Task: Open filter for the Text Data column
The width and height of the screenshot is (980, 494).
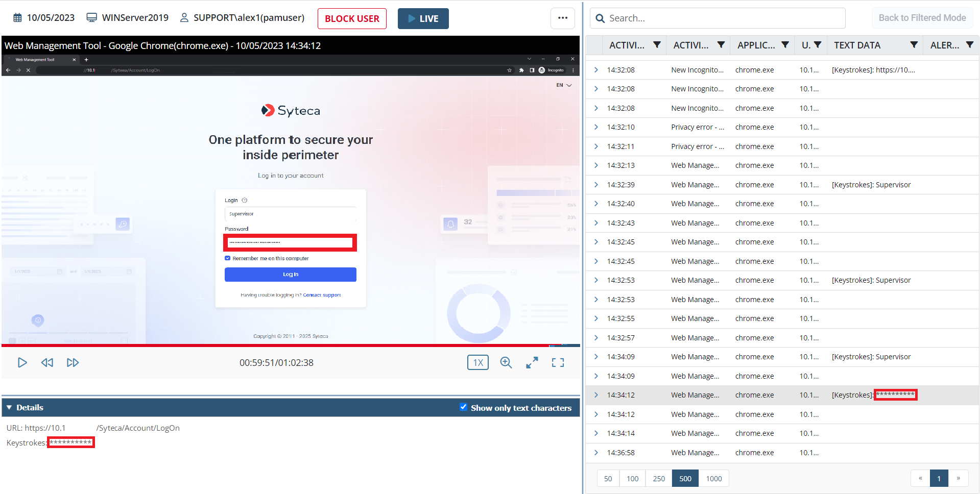Action: click(914, 45)
